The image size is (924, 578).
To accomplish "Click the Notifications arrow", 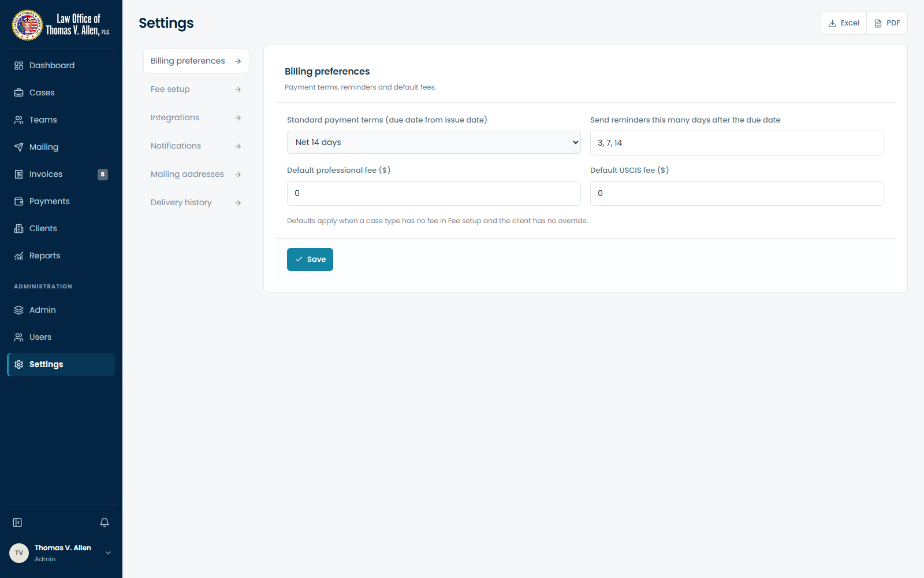I will tap(238, 146).
